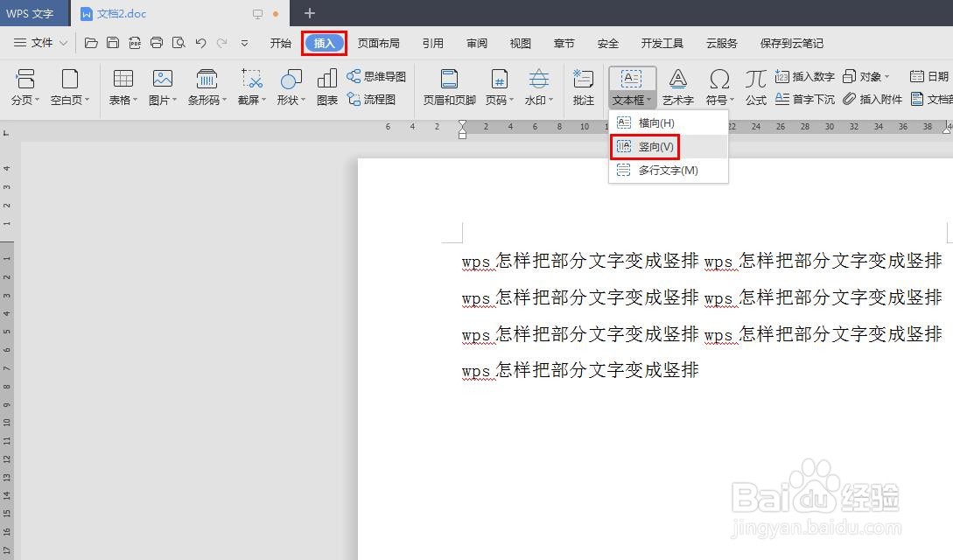Insert a 思维导图 mind map
Image resolution: width=953 pixels, height=560 pixels.
coord(375,76)
